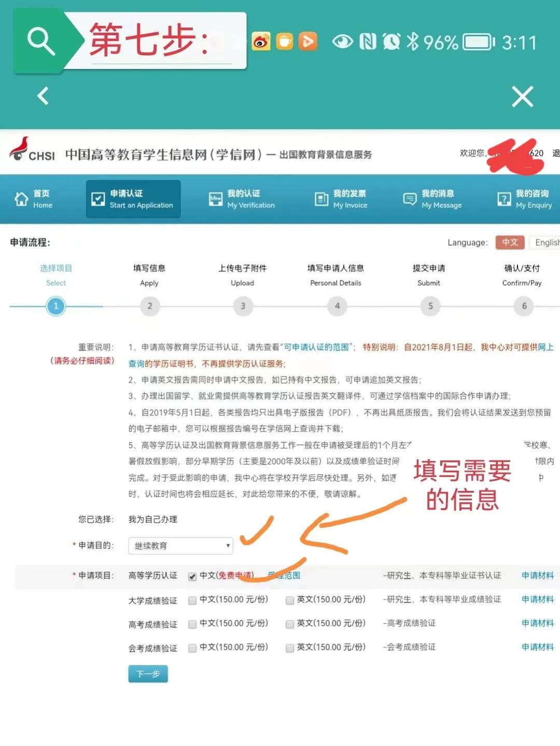Image resolution: width=560 pixels, height=746 pixels.
Task: Click the 下一步 next step button
Action: (x=148, y=674)
